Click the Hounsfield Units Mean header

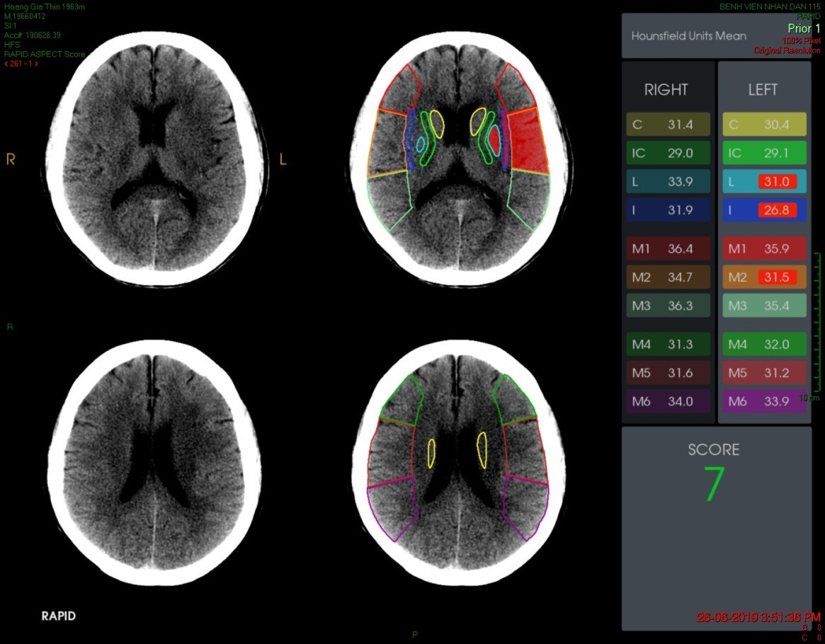(688, 36)
